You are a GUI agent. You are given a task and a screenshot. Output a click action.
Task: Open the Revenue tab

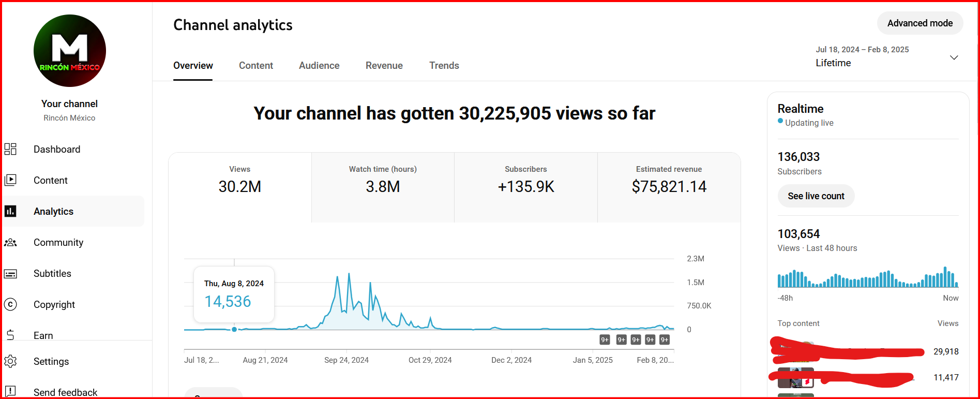tap(384, 66)
